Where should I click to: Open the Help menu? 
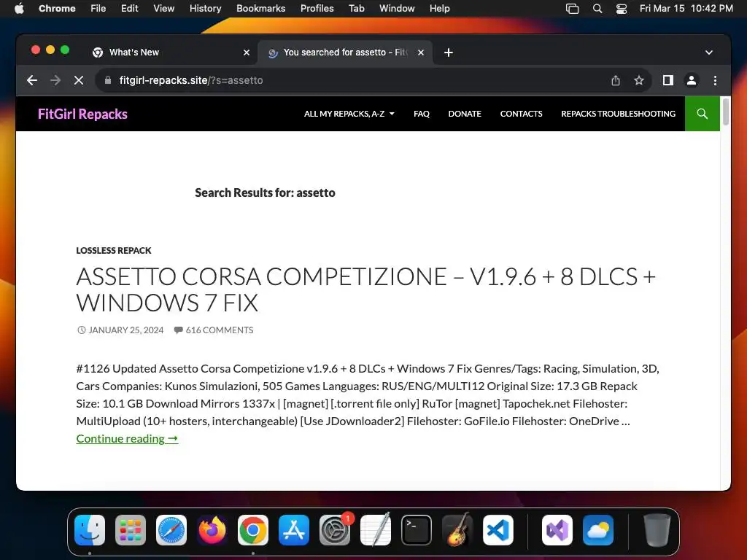tap(439, 8)
